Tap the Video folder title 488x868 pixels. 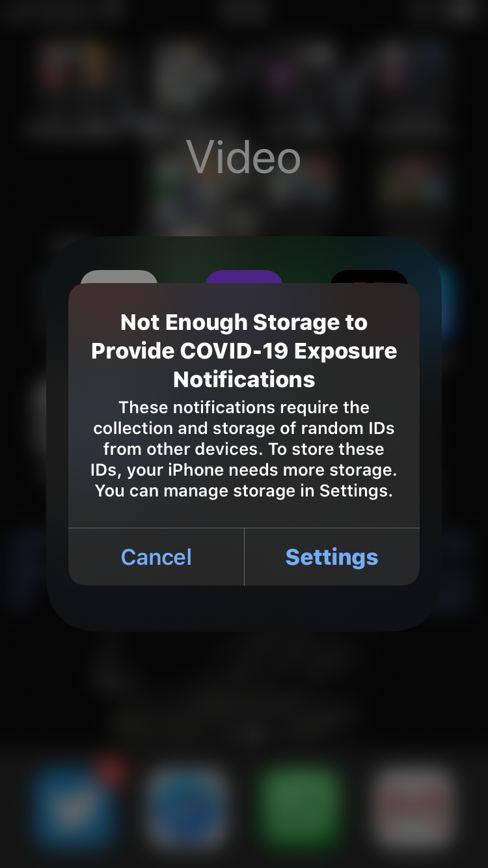[244, 157]
